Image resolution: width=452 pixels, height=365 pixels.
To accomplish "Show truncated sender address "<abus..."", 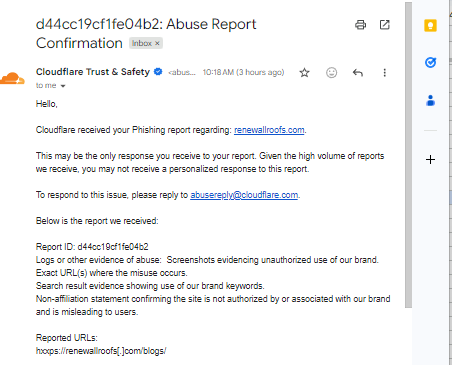I will pos(182,72).
